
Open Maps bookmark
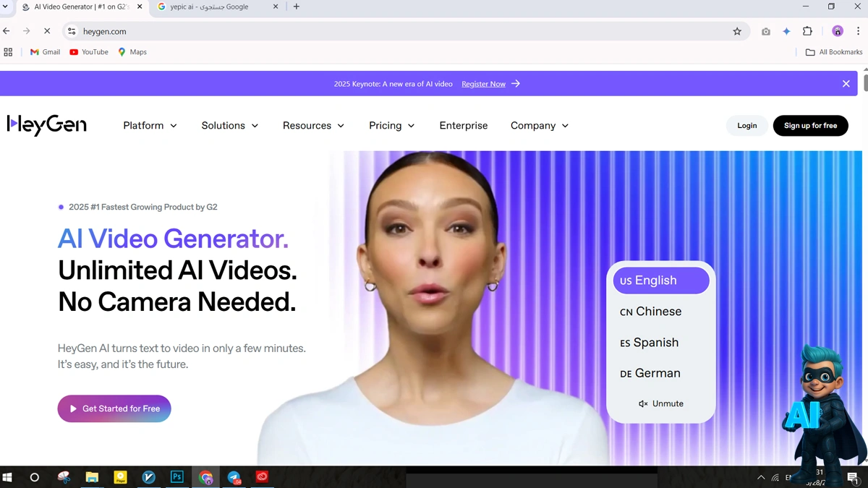click(132, 52)
